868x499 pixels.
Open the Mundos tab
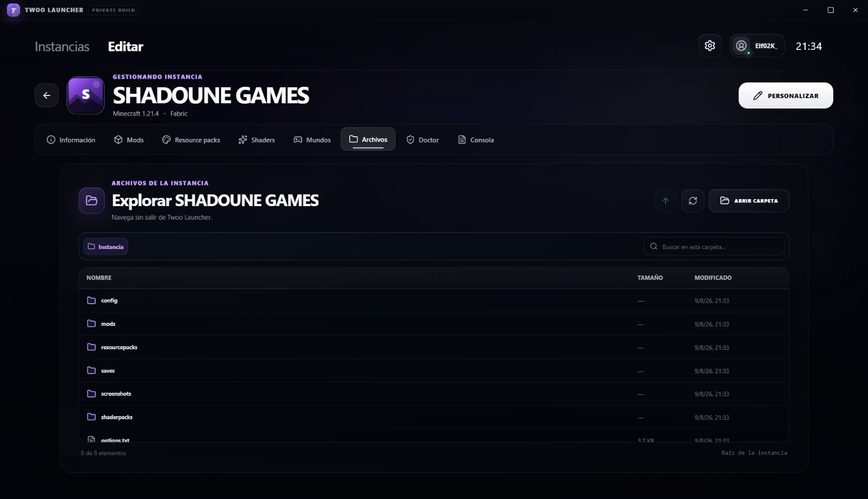point(312,140)
